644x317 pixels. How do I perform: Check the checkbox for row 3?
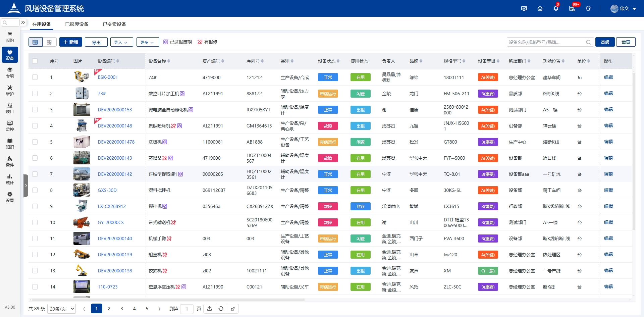pyautogui.click(x=35, y=109)
